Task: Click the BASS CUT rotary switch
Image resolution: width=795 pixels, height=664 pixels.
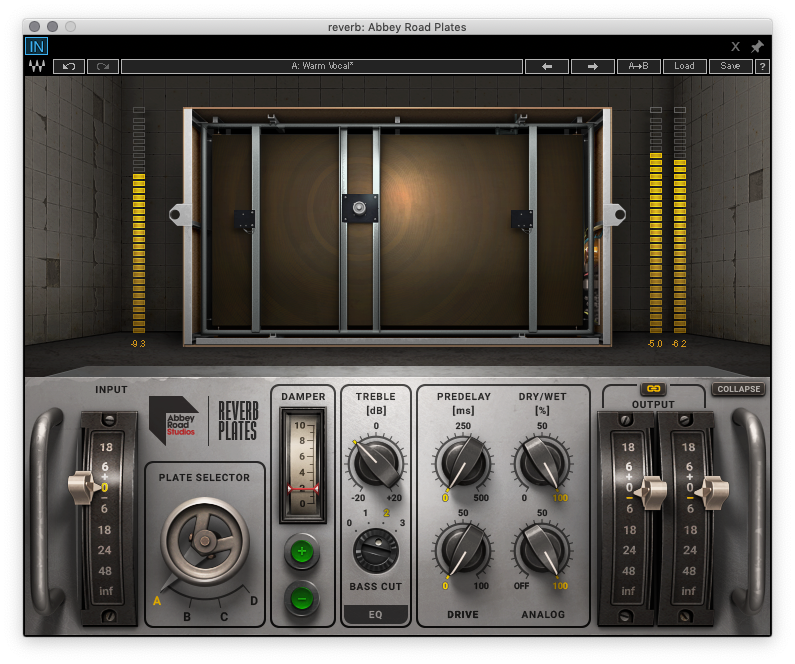Action: [x=376, y=550]
